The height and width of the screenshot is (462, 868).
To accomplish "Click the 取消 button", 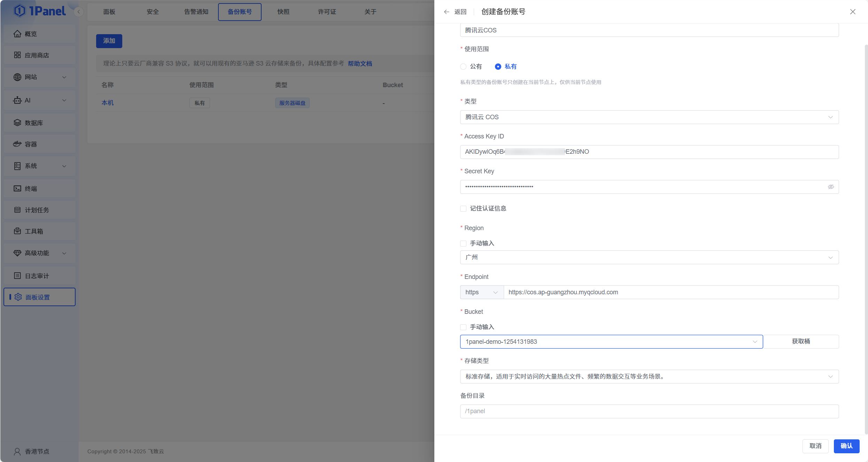I will click(x=815, y=446).
